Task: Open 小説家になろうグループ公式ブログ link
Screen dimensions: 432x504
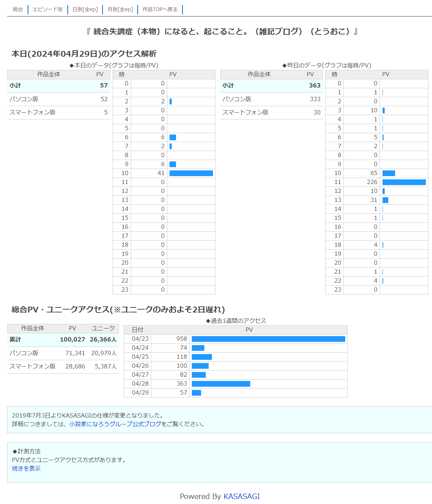Action: (x=115, y=424)
